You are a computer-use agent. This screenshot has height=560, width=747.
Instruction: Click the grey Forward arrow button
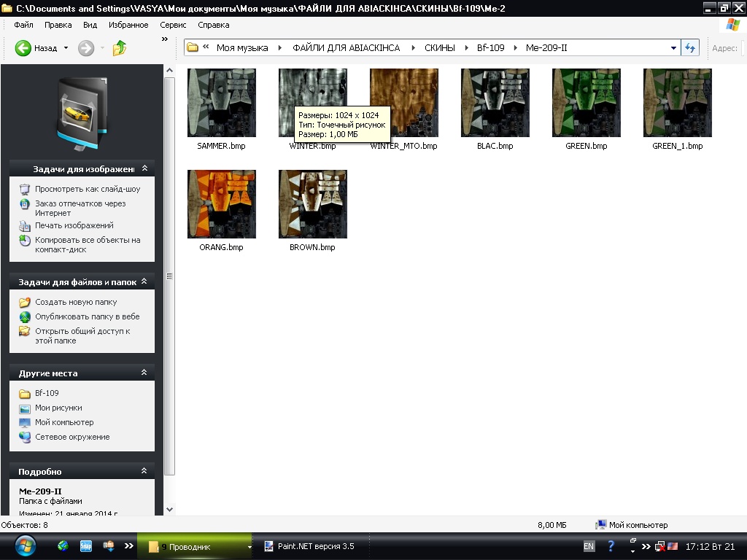[86, 48]
